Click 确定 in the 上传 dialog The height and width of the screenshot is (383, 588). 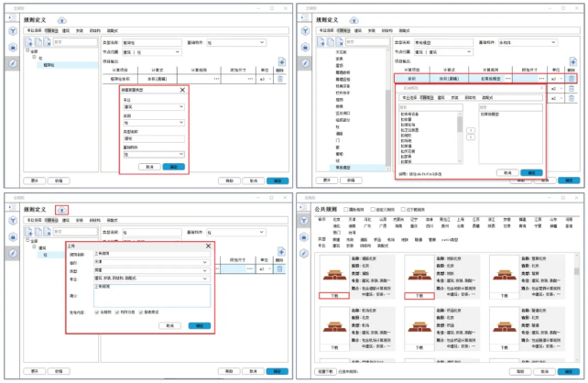click(x=198, y=325)
